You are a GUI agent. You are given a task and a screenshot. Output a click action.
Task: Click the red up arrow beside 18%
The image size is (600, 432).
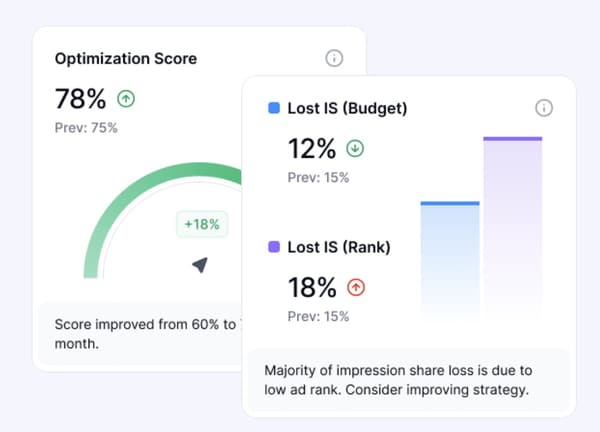coord(355,288)
